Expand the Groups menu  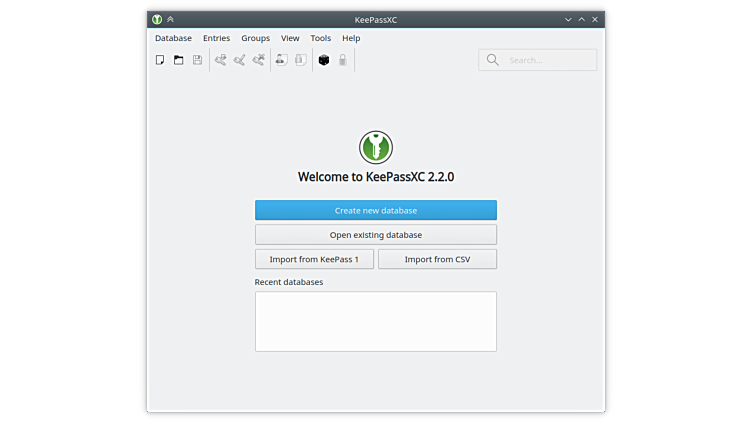[255, 38]
